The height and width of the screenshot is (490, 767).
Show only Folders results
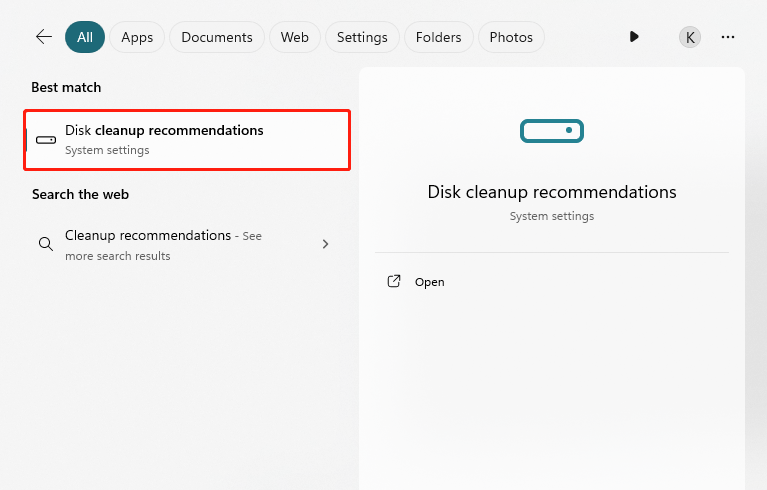[x=439, y=37]
